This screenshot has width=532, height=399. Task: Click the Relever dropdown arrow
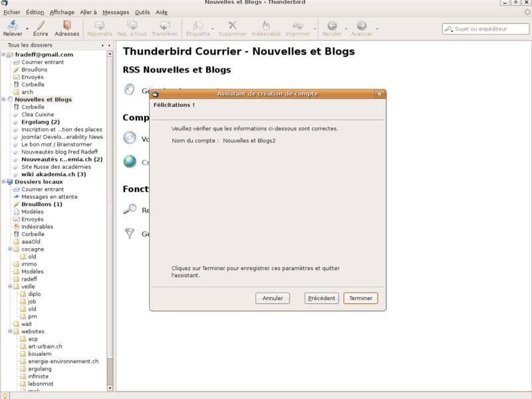point(27,29)
